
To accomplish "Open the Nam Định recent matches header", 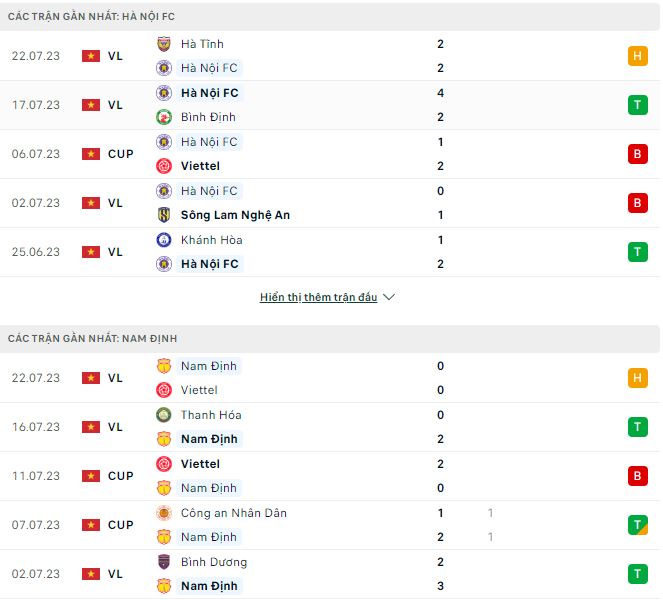I will [92, 339].
